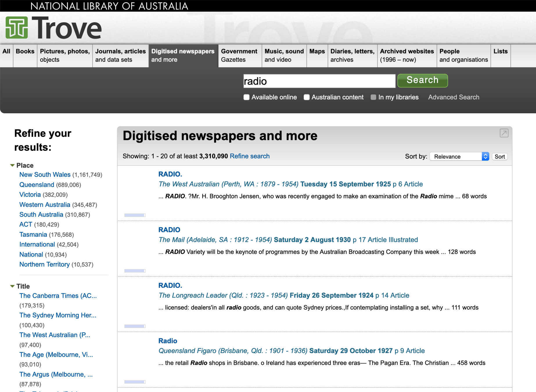Filter by International place

pyautogui.click(x=37, y=244)
